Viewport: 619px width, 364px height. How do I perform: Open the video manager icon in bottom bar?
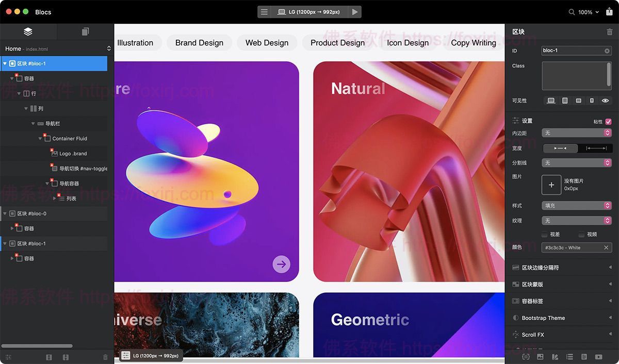tap(598, 357)
